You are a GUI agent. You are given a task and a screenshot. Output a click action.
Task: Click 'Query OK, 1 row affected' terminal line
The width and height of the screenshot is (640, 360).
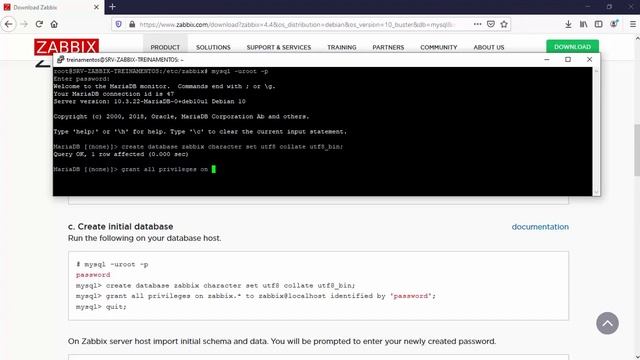121,154
